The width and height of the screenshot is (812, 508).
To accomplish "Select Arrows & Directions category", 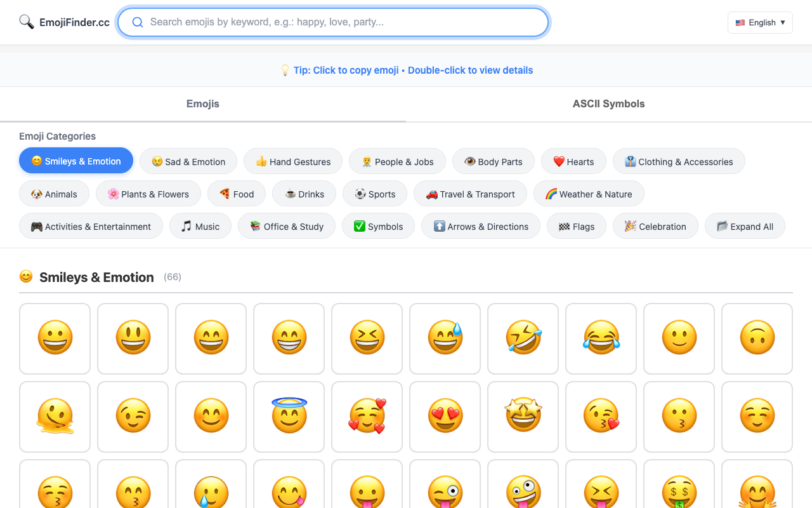I will [481, 226].
